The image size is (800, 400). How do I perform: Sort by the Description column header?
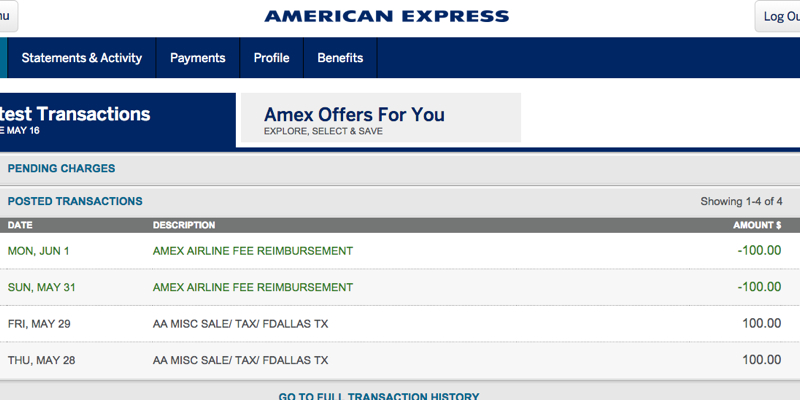pyautogui.click(x=184, y=225)
